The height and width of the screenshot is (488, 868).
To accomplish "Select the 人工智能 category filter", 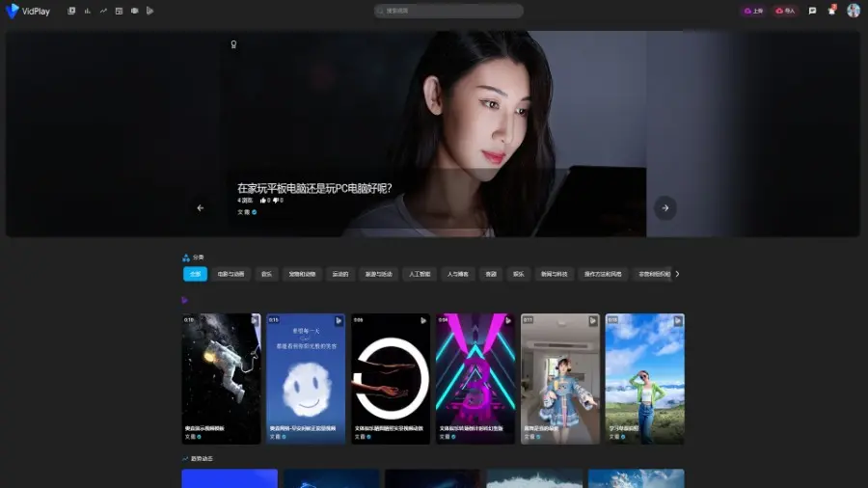I will pyautogui.click(x=420, y=274).
